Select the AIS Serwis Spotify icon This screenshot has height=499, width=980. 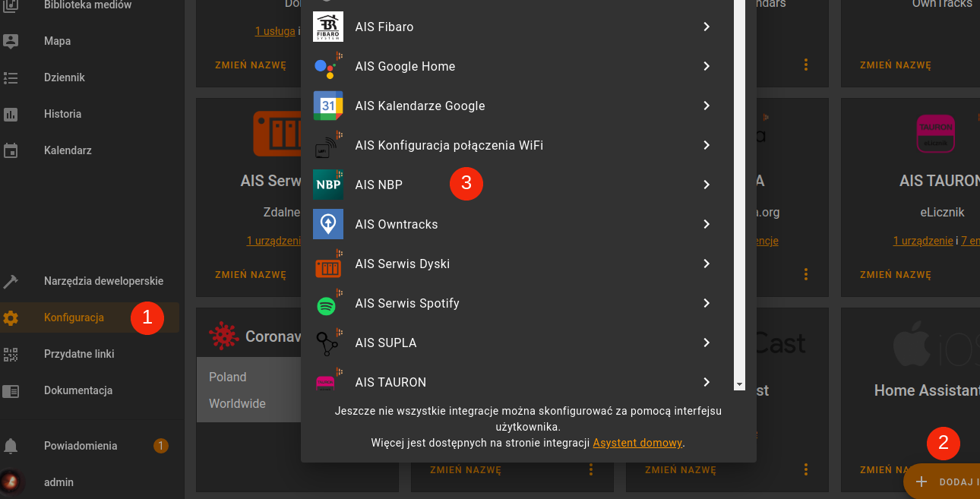[x=328, y=303]
